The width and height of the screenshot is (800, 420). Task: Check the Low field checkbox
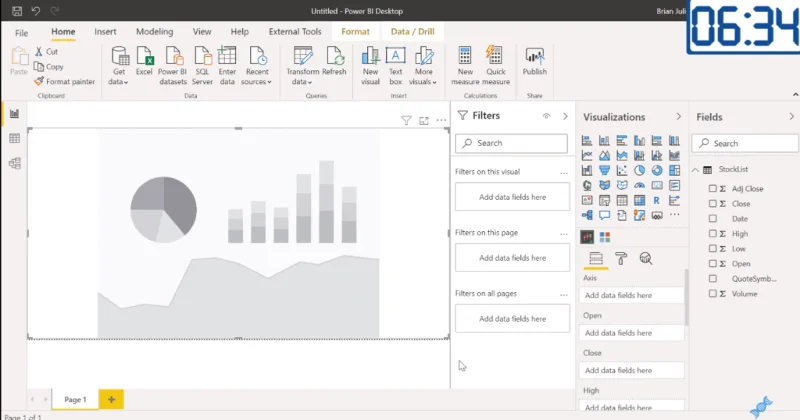point(713,249)
